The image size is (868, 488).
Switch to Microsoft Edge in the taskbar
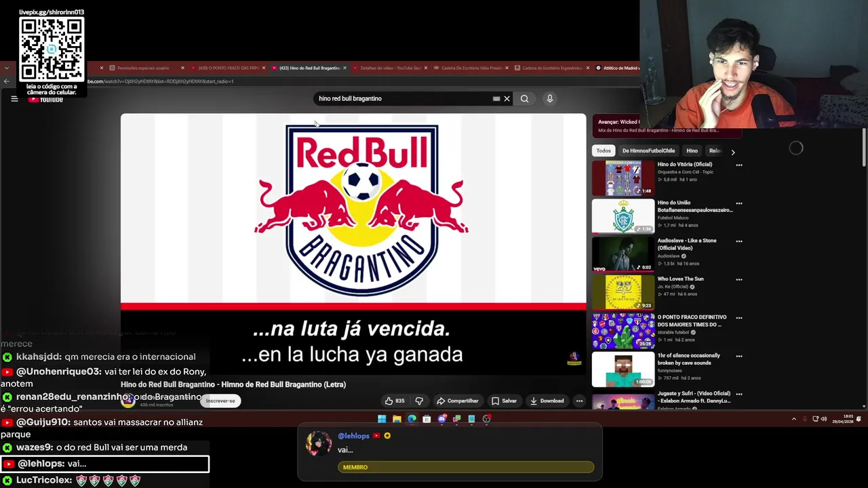point(412,419)
